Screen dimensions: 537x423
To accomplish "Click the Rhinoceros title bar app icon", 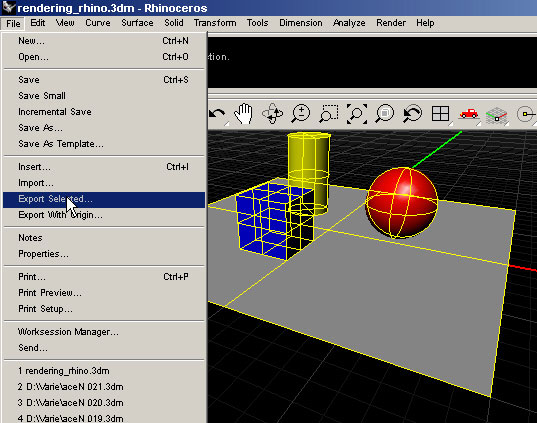I will pos(8,8).
